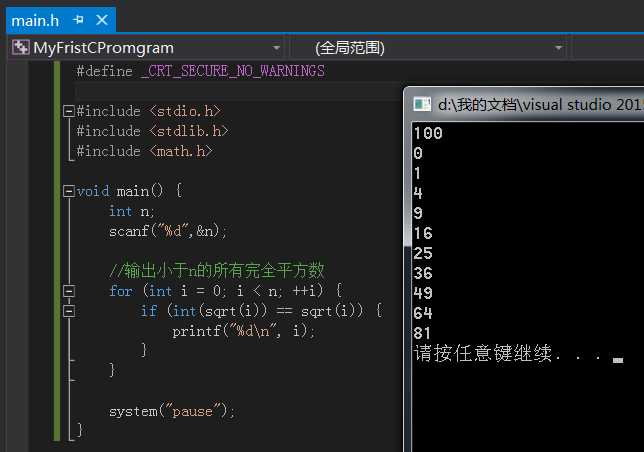Click the console output line 49
Screen dimensions: 644x452
click(x=423, y=293)
